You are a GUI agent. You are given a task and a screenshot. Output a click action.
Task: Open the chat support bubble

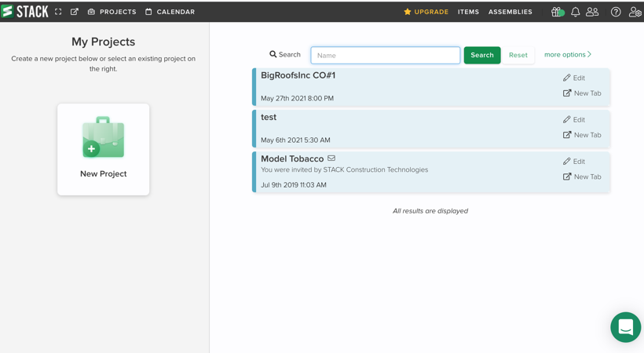coord(625,327)
